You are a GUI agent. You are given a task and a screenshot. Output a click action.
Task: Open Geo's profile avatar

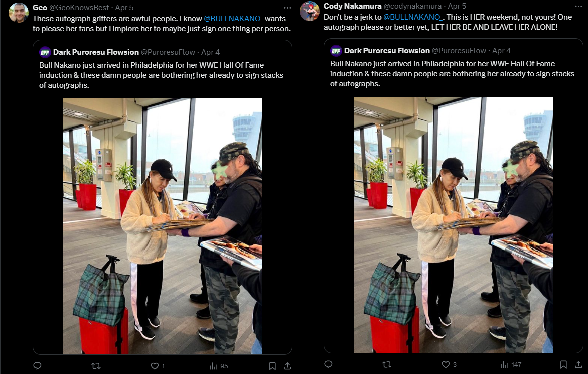(19, 13)
